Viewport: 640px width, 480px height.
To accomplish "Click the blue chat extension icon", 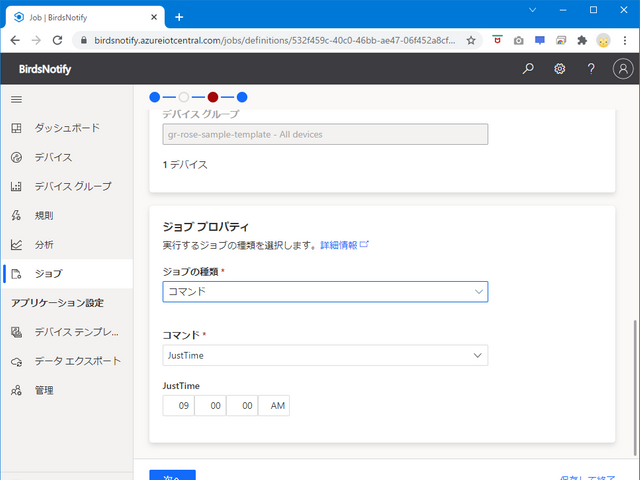I will click(x=540, y=40).
